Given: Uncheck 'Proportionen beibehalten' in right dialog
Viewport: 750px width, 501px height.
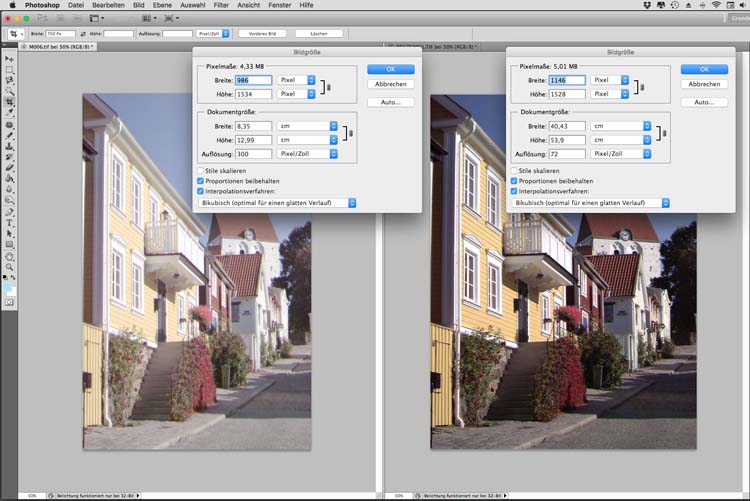Looking at the screenshot, I should [x=515, y=181].
